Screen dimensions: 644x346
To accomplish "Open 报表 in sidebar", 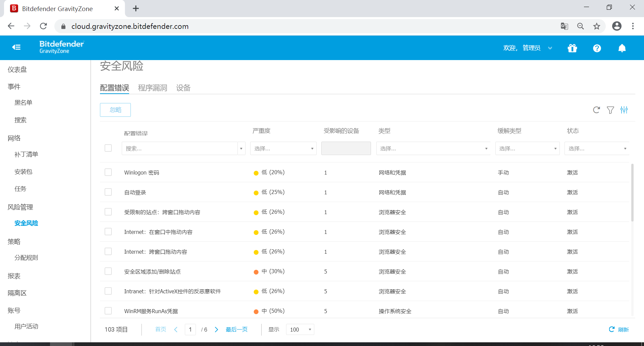I will (x=14, y=276).
